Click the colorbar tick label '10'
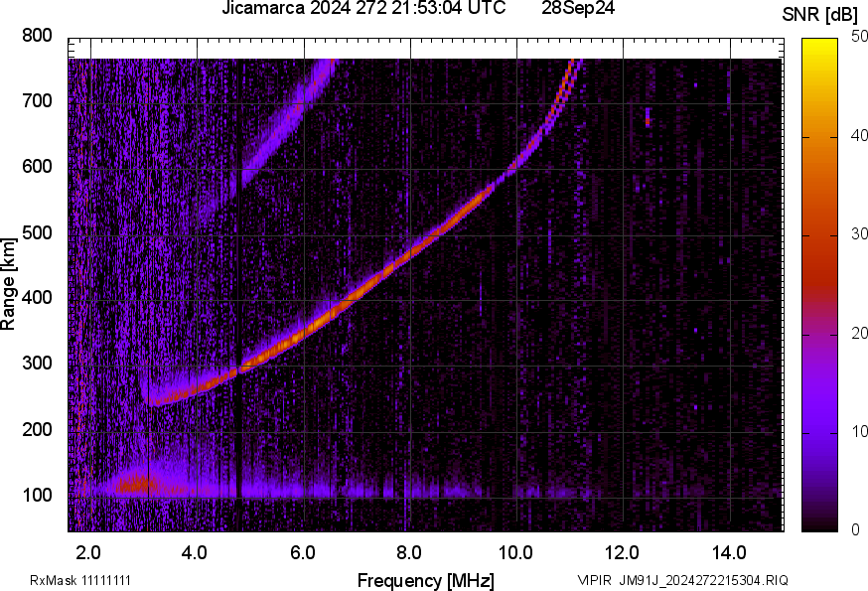 point(859,431)
